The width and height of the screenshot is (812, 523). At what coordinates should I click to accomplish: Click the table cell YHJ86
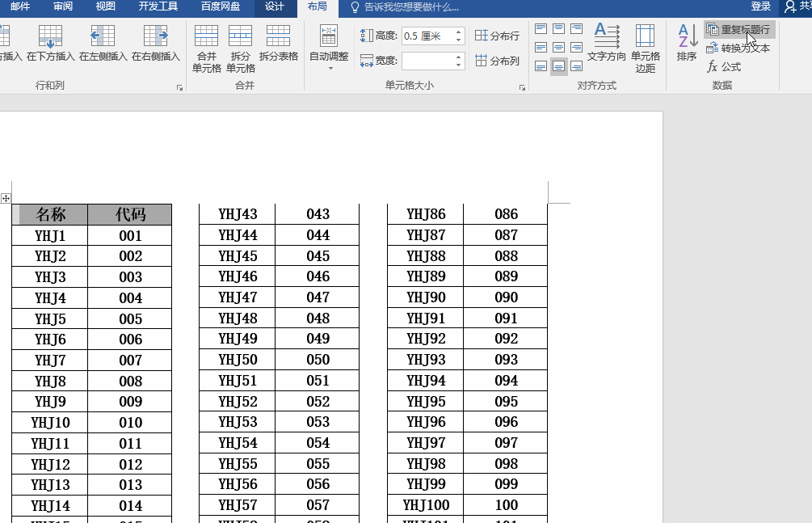pyautogui.click(x=426, y=214)
